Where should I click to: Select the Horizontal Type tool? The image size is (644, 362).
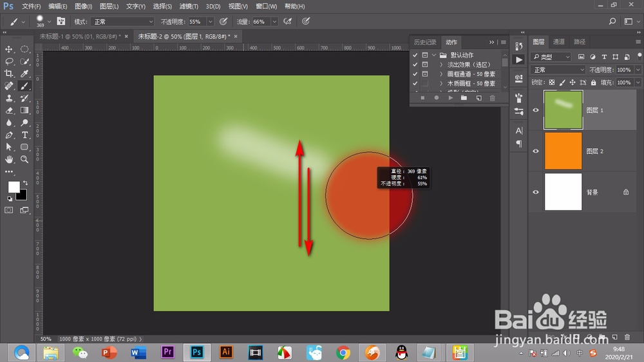tap(24, 135)
